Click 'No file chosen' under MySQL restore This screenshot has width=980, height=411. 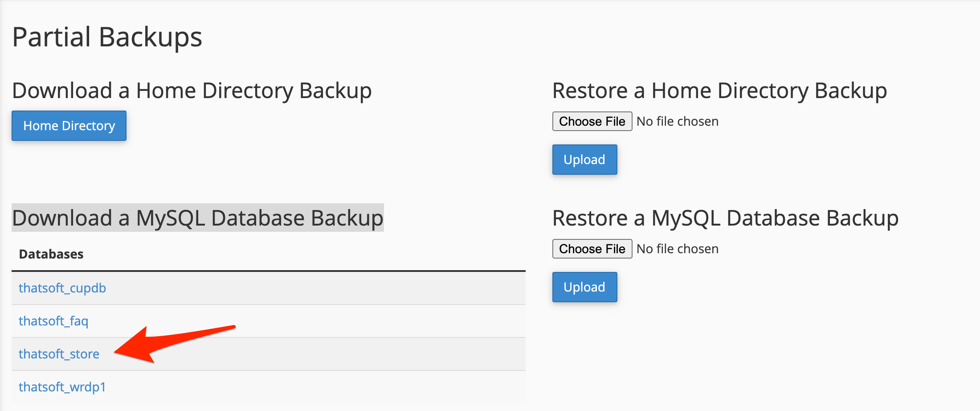[678, 249]
